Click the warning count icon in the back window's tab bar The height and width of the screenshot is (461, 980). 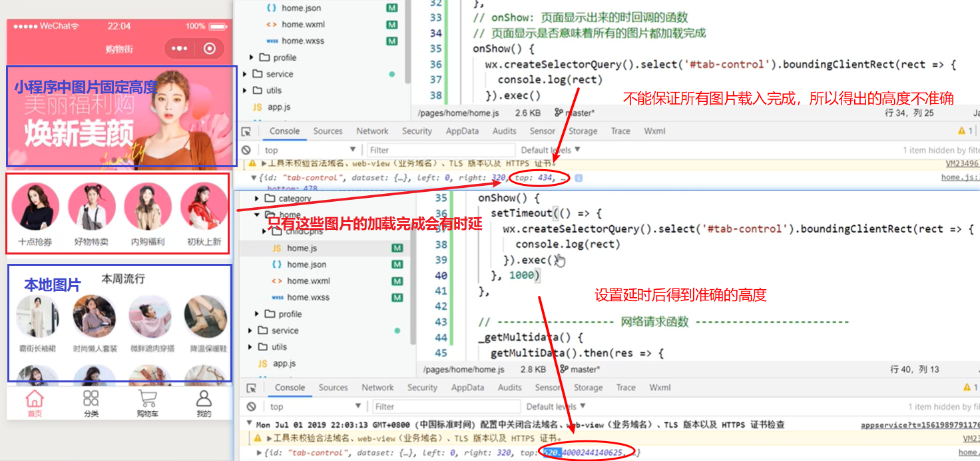(961, 131)
